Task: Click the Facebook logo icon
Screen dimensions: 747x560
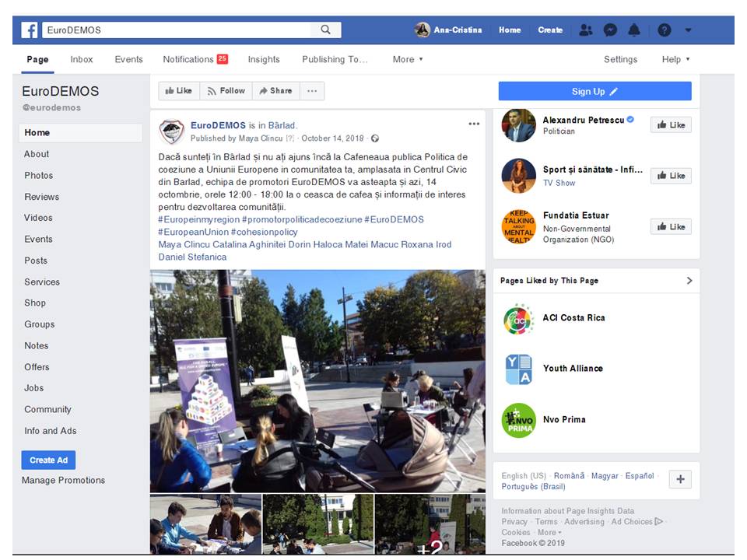Action: pyautogui.click(x=30, y=30)
